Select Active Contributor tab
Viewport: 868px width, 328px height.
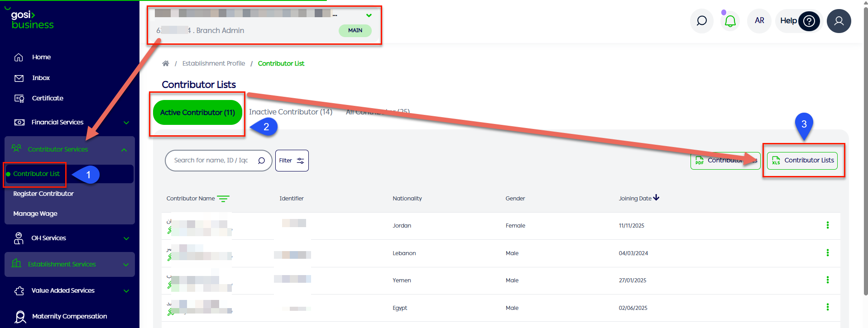(197, 113)
